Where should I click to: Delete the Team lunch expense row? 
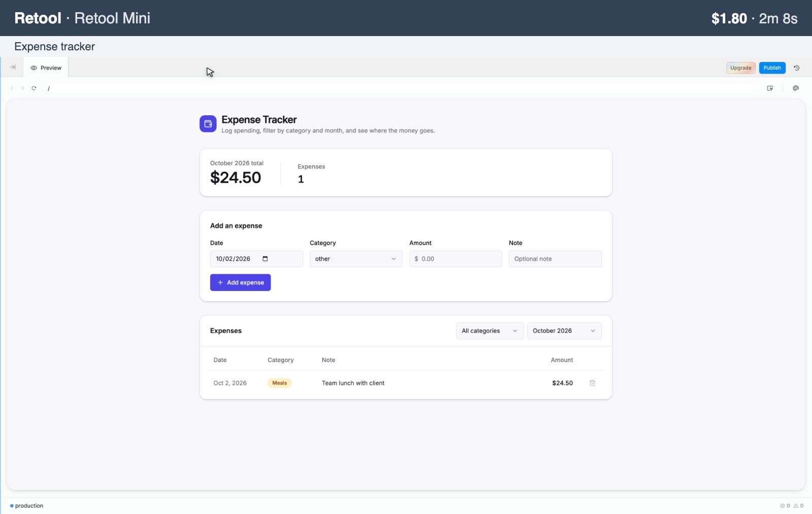click(x=592, y=383)
